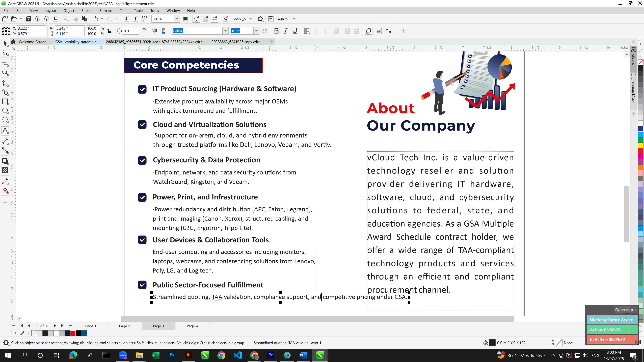
Task: Toggle show grid button
Action: click(205, 19)
